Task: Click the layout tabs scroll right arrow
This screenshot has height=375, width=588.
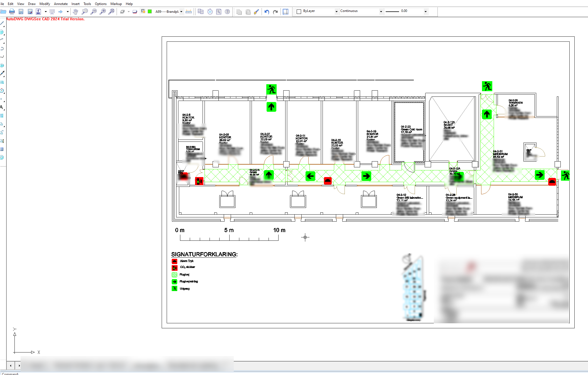Action: point(19,366)
